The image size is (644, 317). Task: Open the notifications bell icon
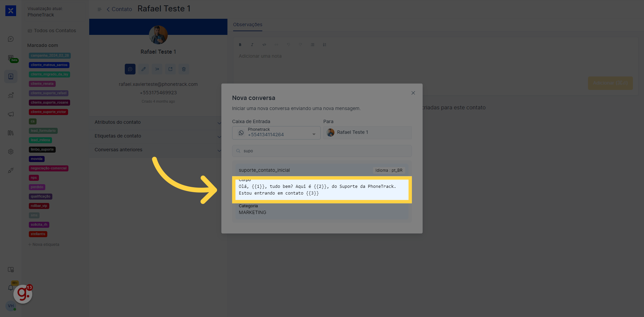[11, 288]
